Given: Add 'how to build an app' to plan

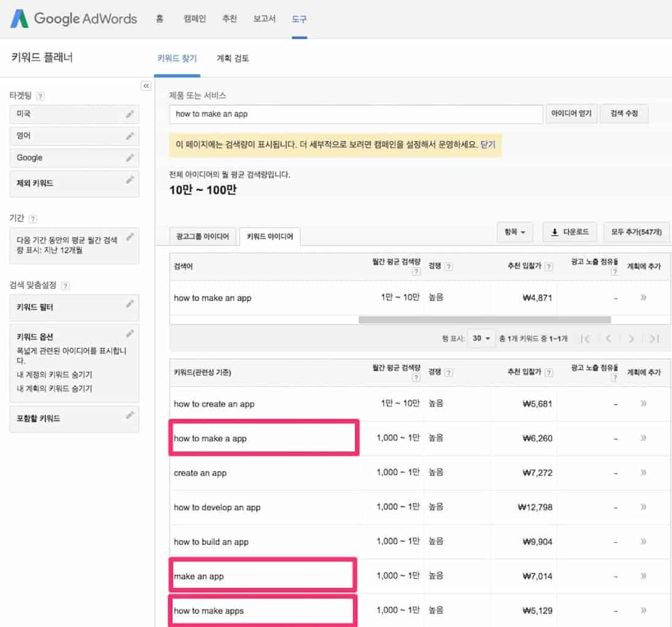Looking at the screenshot, I should tap(643, 541).
